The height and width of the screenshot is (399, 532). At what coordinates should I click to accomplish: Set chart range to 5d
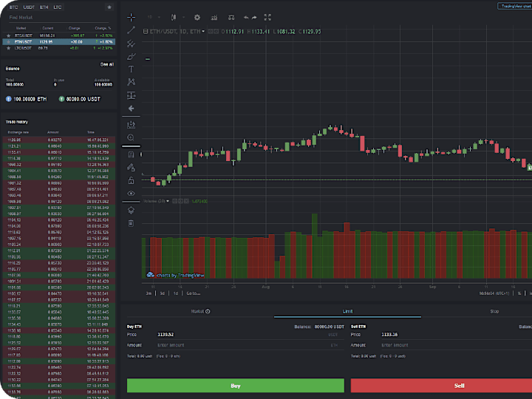click(162, 293)
